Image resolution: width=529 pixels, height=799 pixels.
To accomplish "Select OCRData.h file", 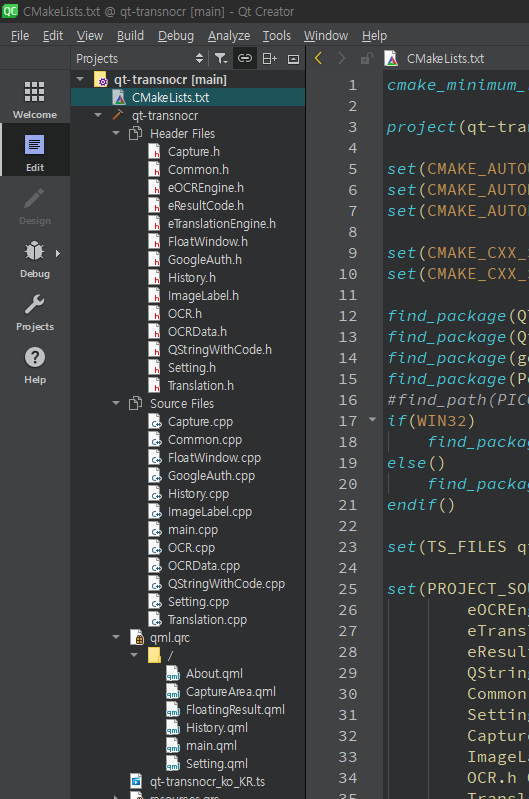I will (197, 332).
